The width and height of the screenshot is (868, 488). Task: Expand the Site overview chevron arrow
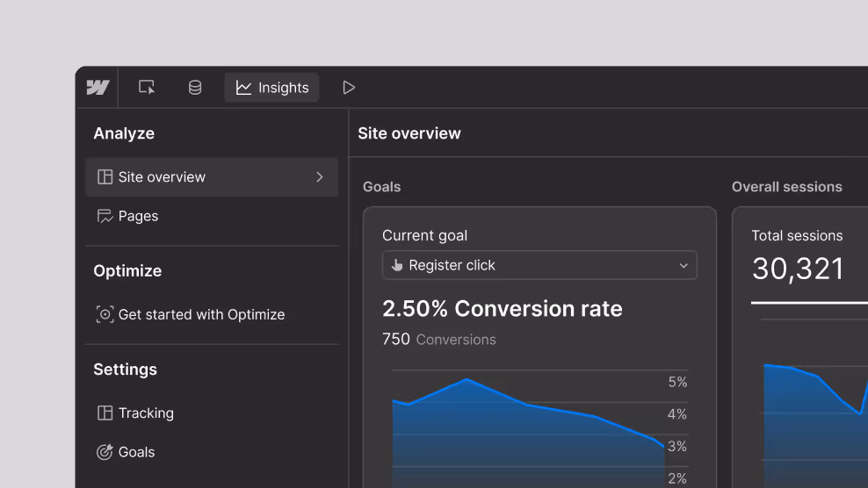[x=320, y=177]
